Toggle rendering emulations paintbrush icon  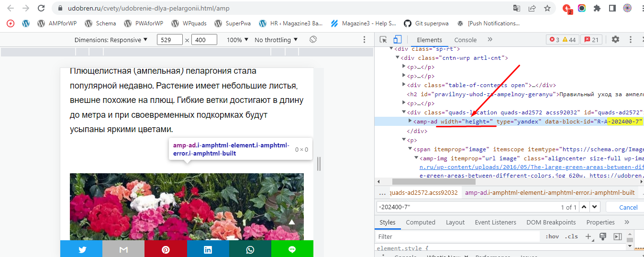603,236
